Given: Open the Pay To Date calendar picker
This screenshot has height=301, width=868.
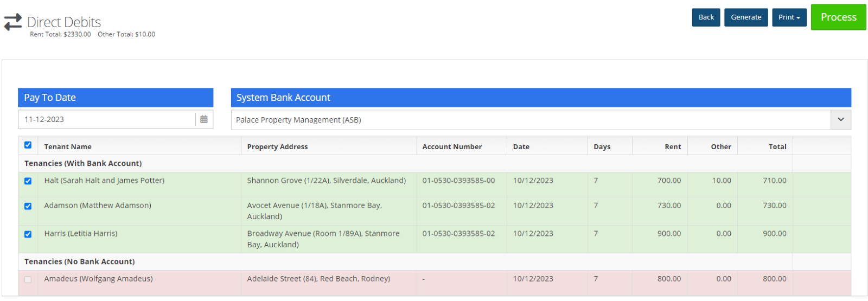Looking at the screenshot, I should click(204, 119).
